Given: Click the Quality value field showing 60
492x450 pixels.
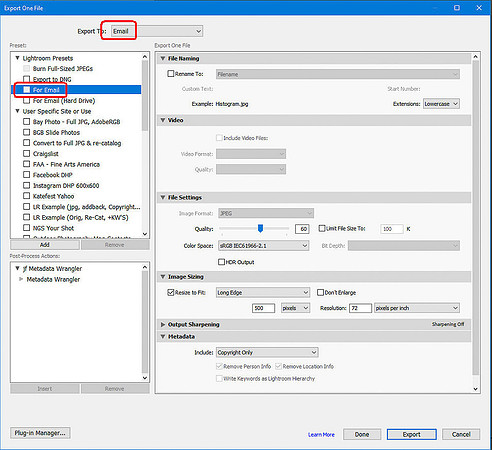Looking at the screenshot, I should [x=302, y=229].
